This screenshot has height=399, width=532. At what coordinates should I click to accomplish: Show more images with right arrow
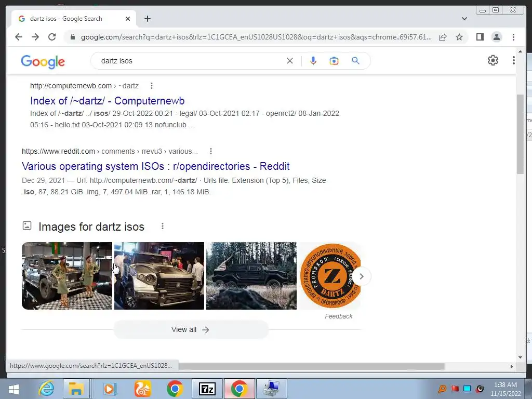coord(362,276)
